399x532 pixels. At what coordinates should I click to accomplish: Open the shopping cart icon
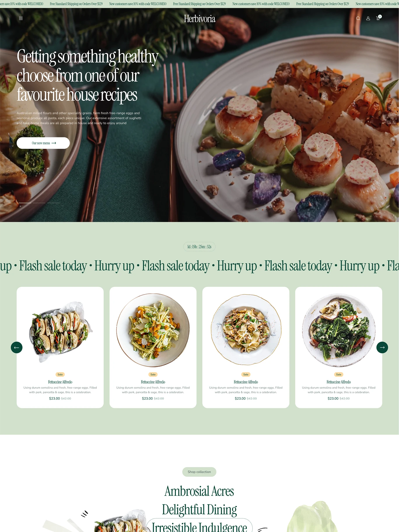378,18
